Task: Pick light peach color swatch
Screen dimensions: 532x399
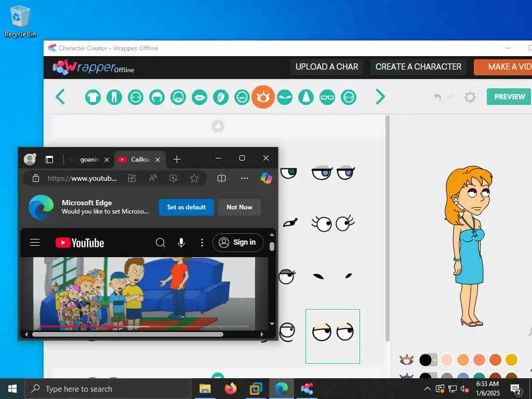Action: pos(447,360)
